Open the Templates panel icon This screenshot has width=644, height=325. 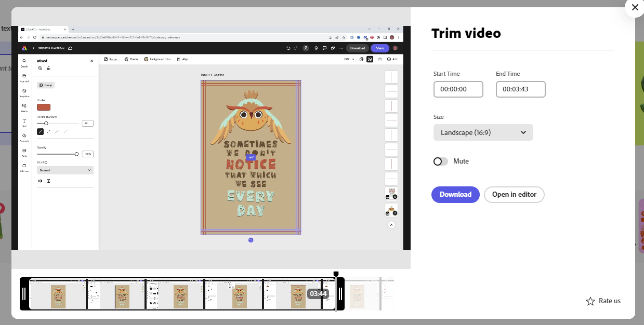point(24,90)
